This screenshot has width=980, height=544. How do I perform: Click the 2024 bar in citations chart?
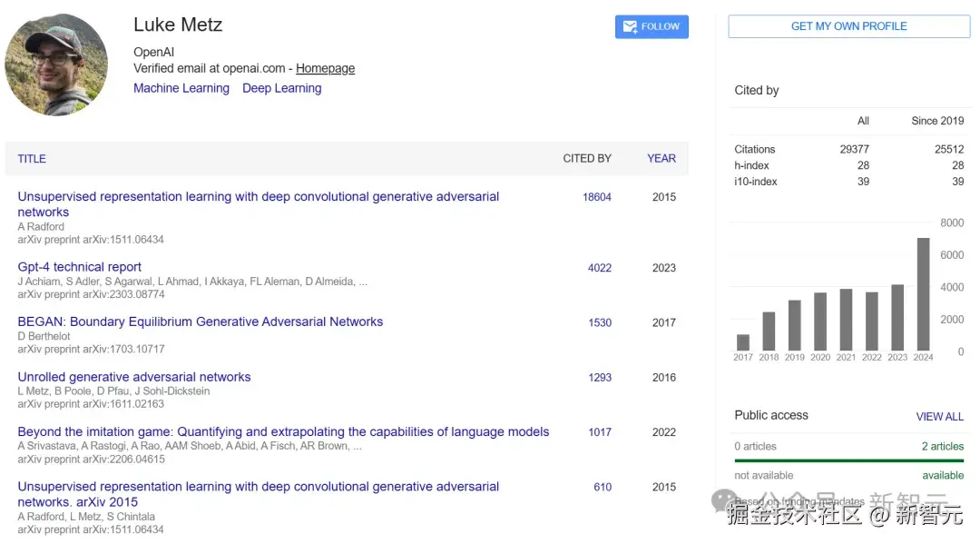(x=923, y=294)
